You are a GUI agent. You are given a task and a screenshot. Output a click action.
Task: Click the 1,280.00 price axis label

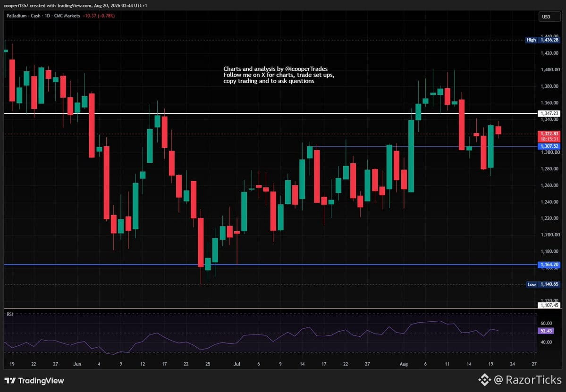pyautogui.click(x=550, y=169)
